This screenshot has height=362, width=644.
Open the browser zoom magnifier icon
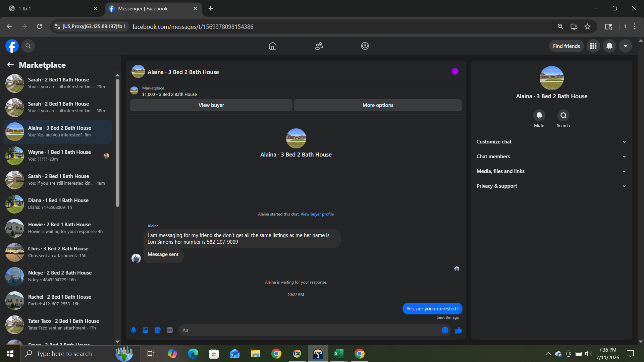pyautogui.click(x=560, y=26)
